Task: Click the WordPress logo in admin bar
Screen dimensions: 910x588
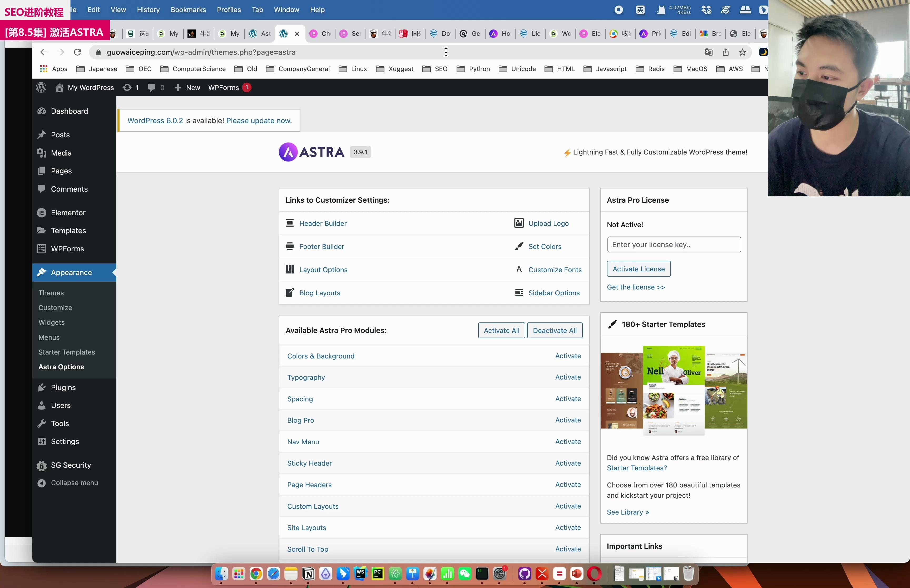Action: tap(41, 87)
